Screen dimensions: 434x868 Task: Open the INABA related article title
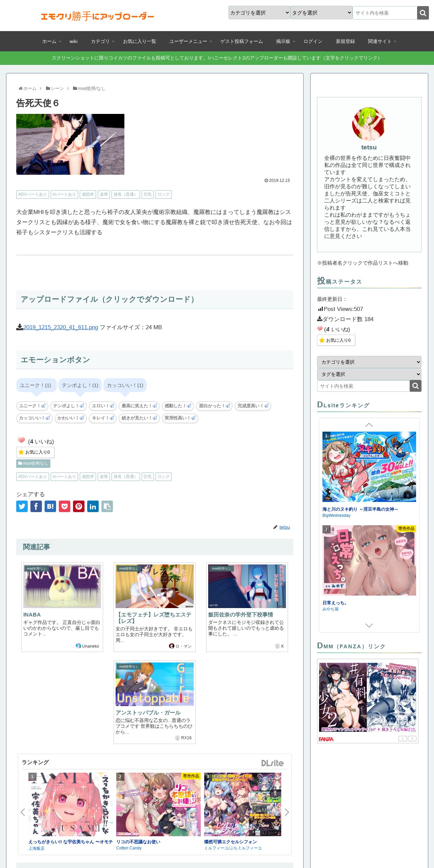coord(32,614)
